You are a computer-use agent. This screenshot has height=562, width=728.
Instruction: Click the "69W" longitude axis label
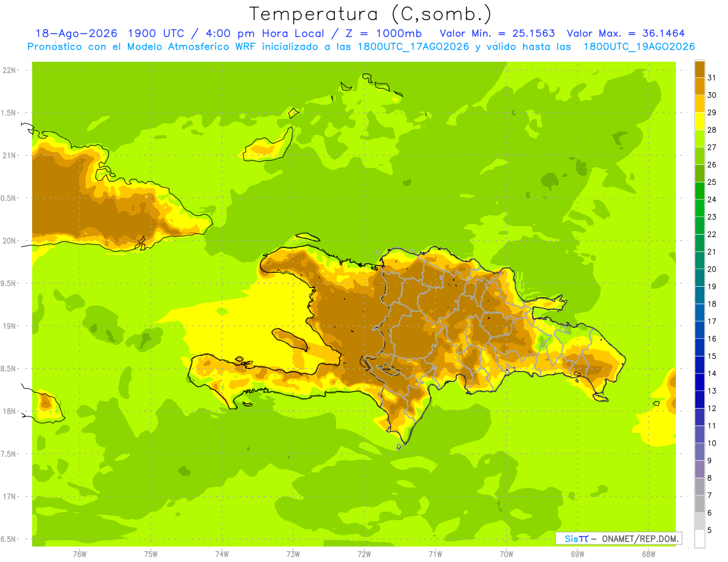(578, 554)
